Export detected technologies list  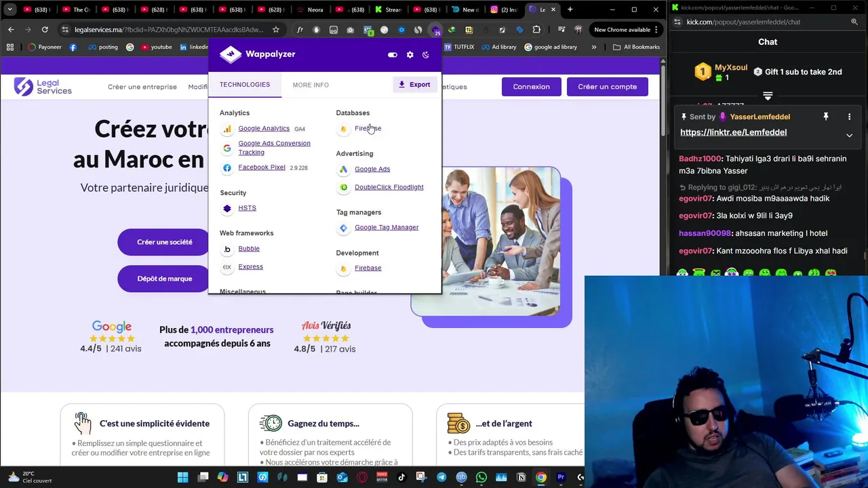pyautogui.click(x=414, y=85)
